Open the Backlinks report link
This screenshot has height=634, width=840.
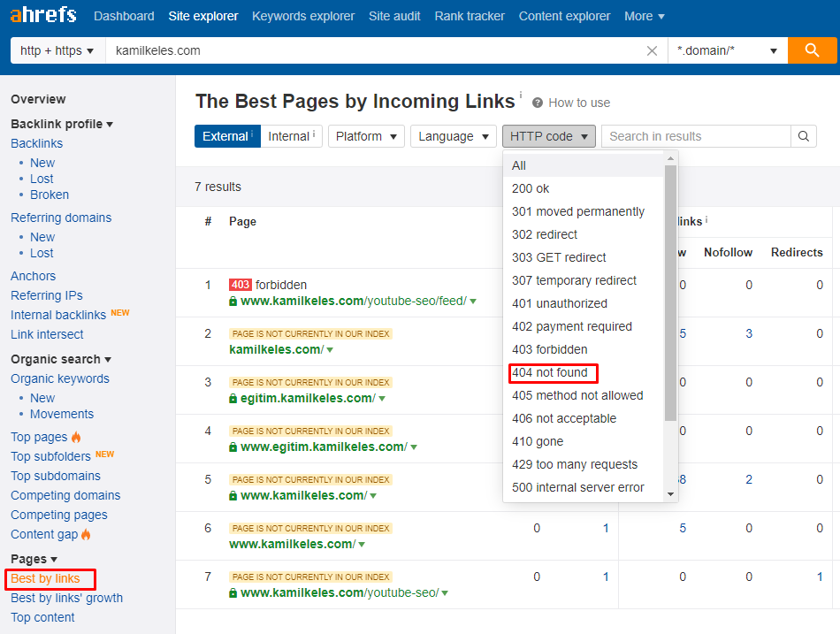[x=36, y=143]
